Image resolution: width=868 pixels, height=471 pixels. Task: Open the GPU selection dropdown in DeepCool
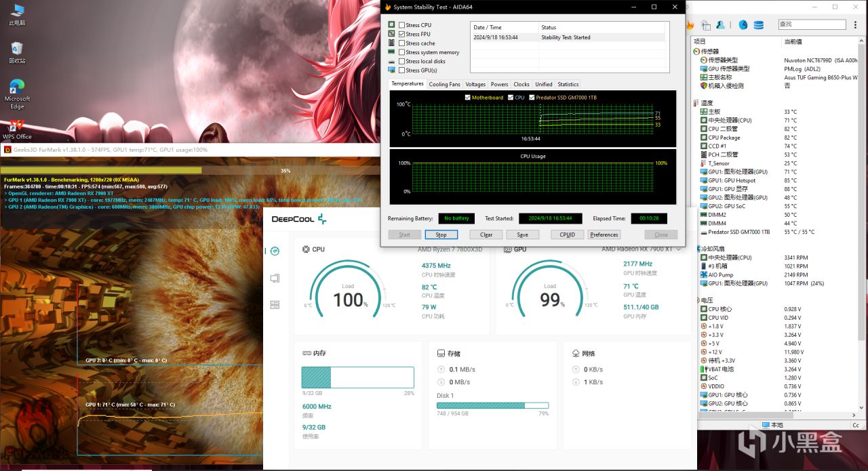(679, 249)
